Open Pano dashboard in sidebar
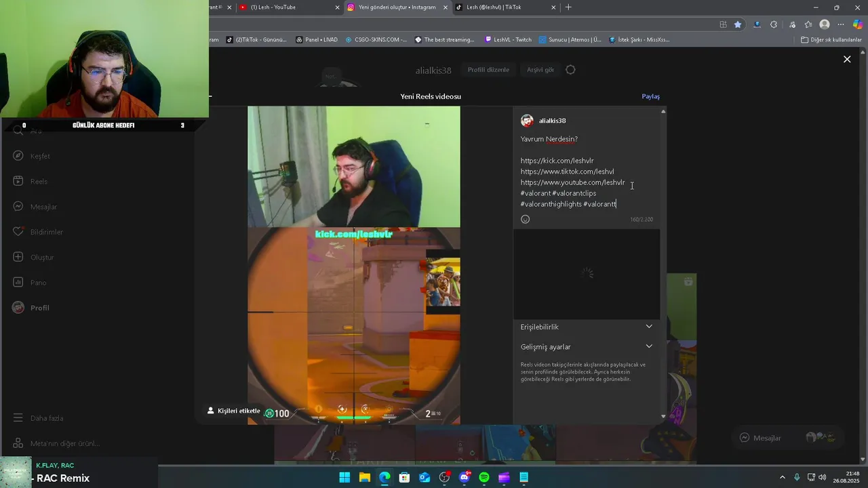 click(30, 283)
